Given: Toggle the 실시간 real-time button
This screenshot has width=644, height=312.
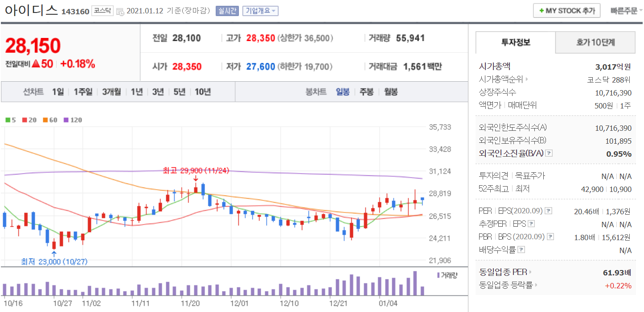Looking at the screenshot, I should [227, 11].
